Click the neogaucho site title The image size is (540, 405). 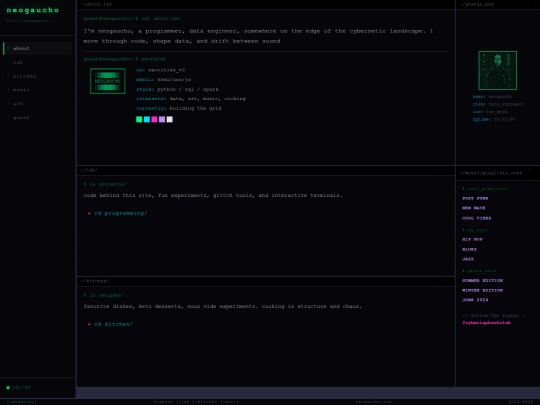click(x=33, y=10)
